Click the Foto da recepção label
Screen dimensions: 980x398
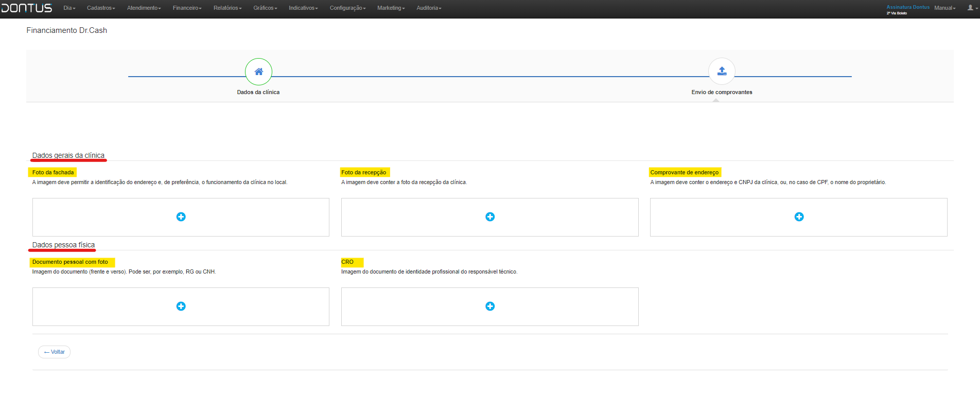pyautogui.click(x=363, y=172)
